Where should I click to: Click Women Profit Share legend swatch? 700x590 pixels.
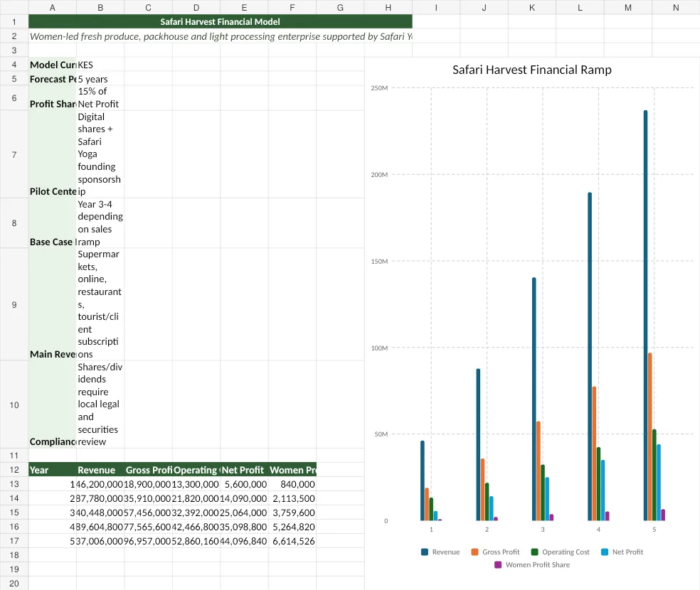pyautogui.click(x=498, y=564)
